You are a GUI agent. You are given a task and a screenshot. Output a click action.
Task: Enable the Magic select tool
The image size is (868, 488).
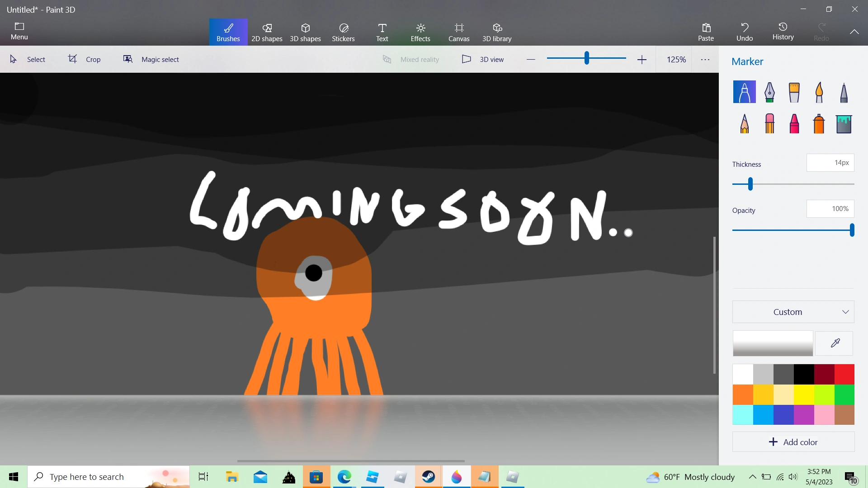coord(151,59)
